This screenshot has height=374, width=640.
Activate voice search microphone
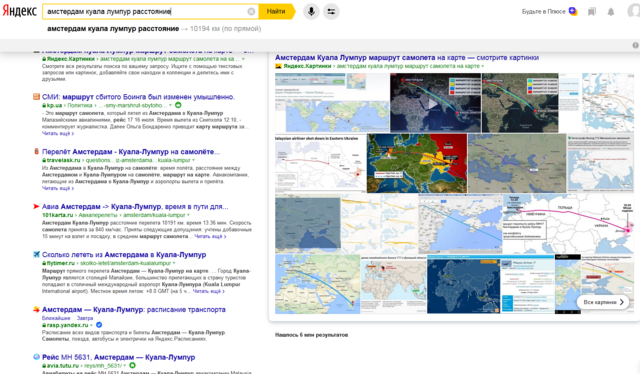click(311, 11)
